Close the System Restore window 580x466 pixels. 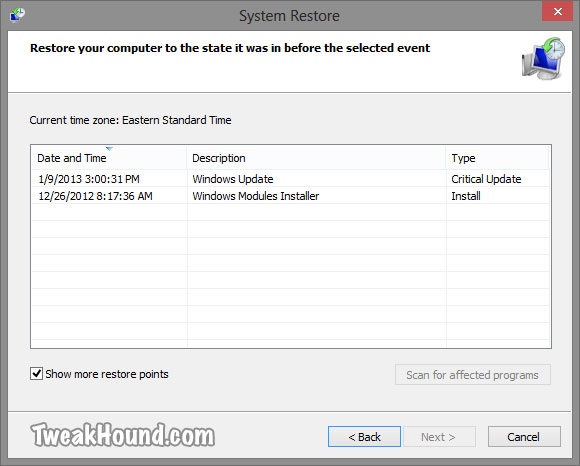557,11
